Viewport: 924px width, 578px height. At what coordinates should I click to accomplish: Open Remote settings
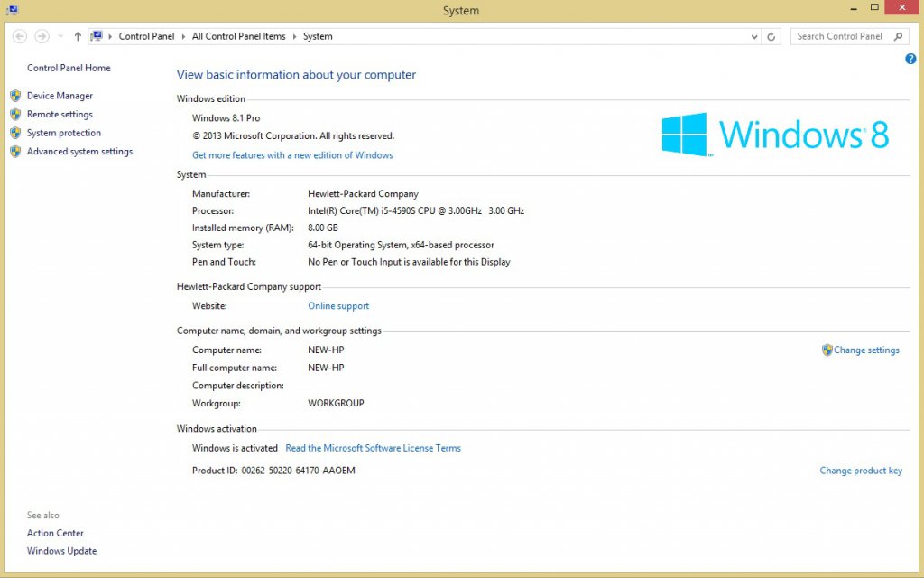click(x=60, y=115)
